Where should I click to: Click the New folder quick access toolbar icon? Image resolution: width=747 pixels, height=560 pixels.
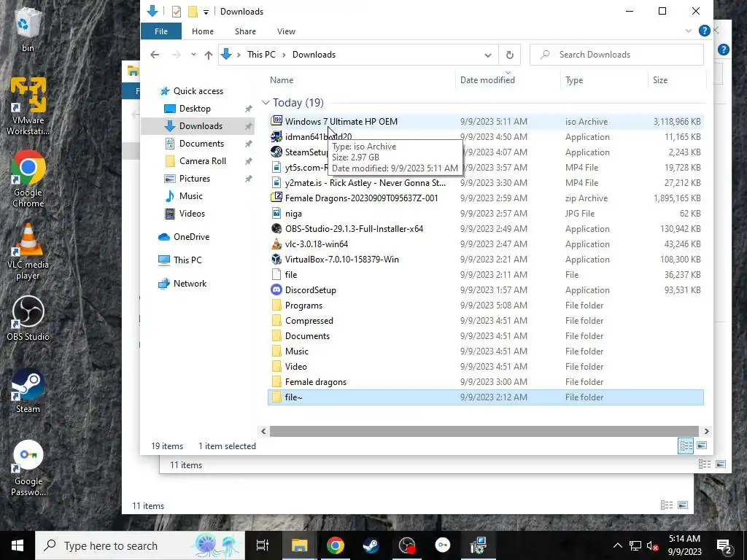[x=193, y=12]
